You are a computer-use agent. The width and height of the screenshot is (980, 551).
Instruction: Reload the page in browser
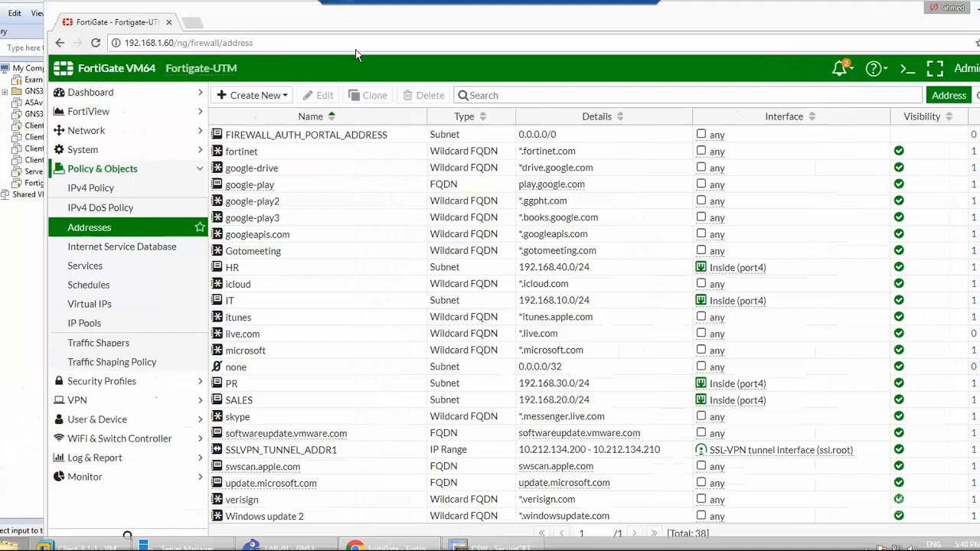tap(95, 43)
